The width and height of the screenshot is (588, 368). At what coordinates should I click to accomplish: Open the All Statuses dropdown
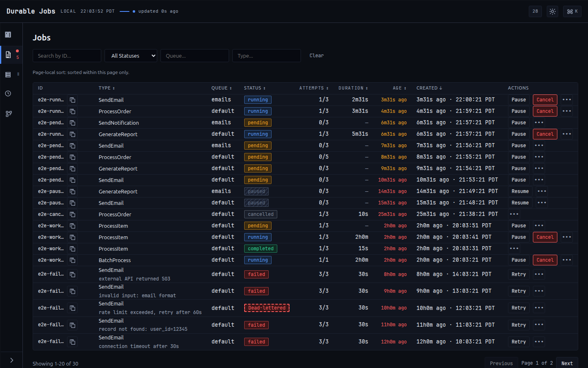click(131, 56)
